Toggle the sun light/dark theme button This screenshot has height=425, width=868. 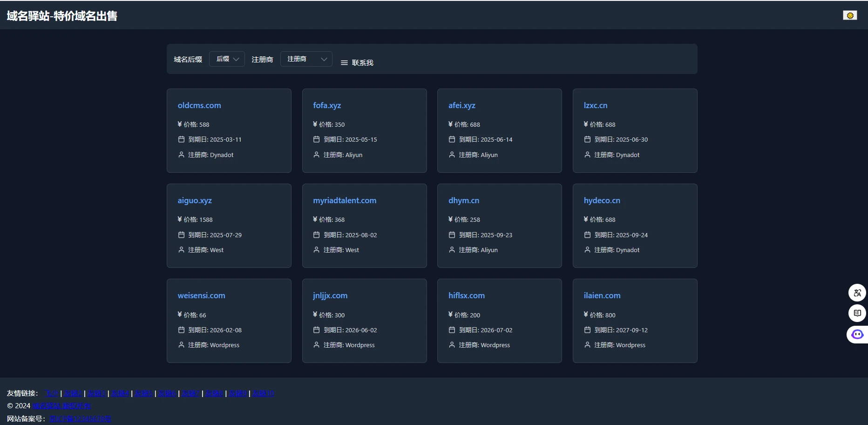pyautogui.click(x=850, y=15)
